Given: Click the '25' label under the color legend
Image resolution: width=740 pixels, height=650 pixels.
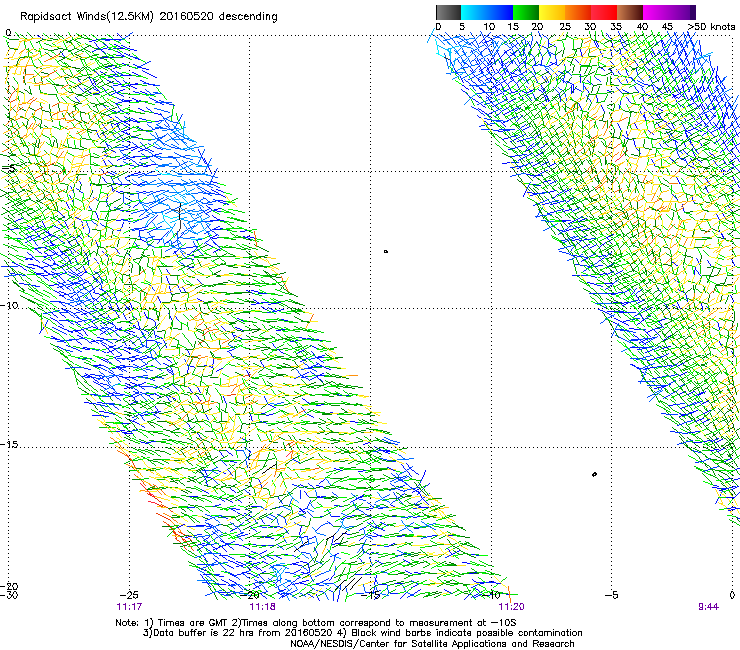Looking at the screenshot, I should coord(565,27).
